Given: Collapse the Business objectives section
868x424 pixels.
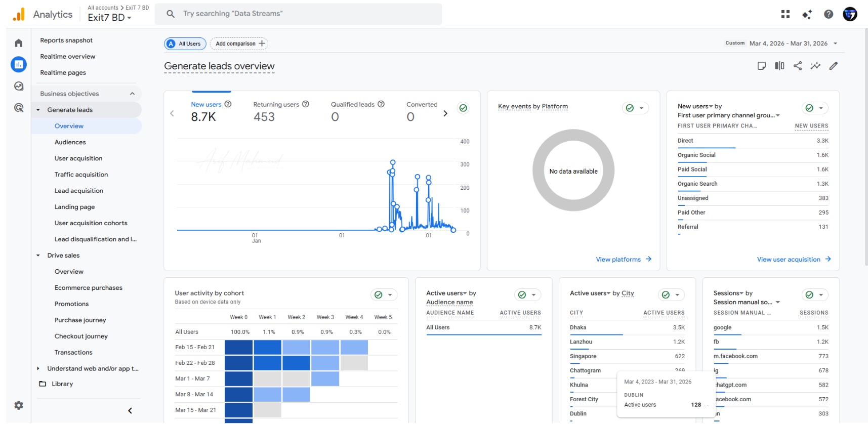Looking at the screenshot, I should point(132,94).
